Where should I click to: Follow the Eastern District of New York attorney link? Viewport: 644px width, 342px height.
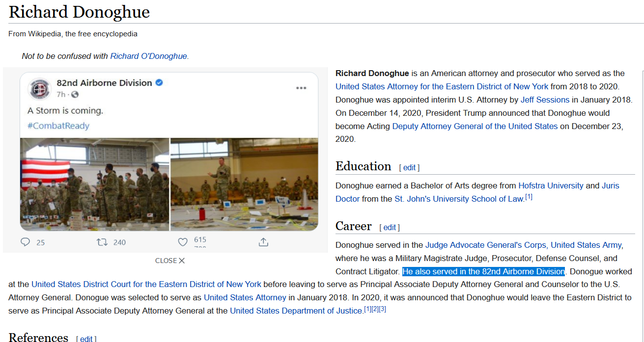coord(442,86)
